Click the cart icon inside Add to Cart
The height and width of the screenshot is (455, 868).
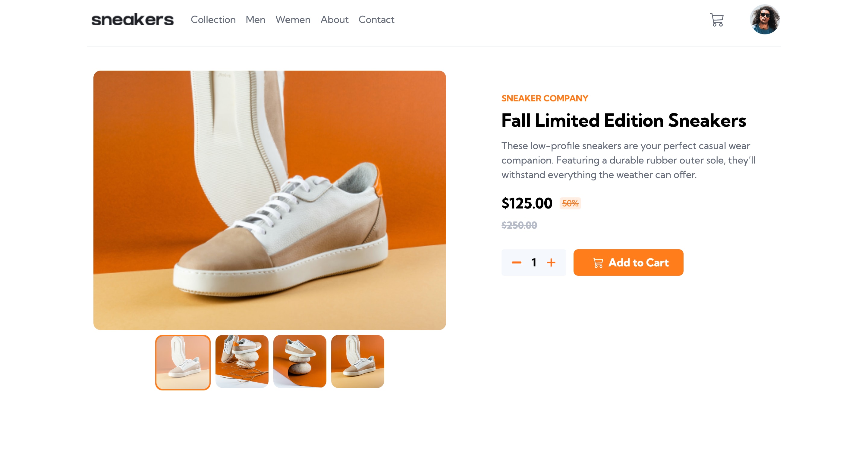(597, 263)
